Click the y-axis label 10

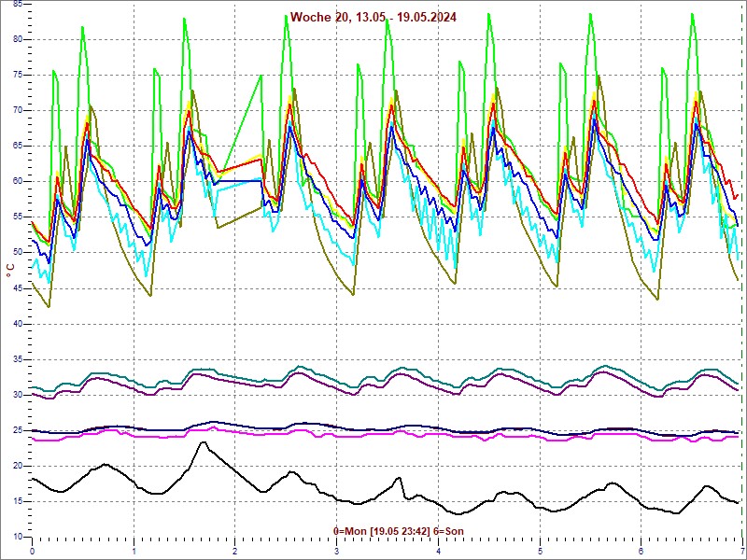click(x=17, y=537)
